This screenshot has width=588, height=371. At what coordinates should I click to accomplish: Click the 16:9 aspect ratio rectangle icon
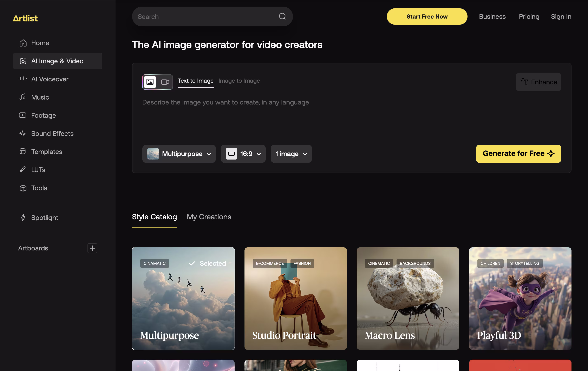(x=231, y=154)
